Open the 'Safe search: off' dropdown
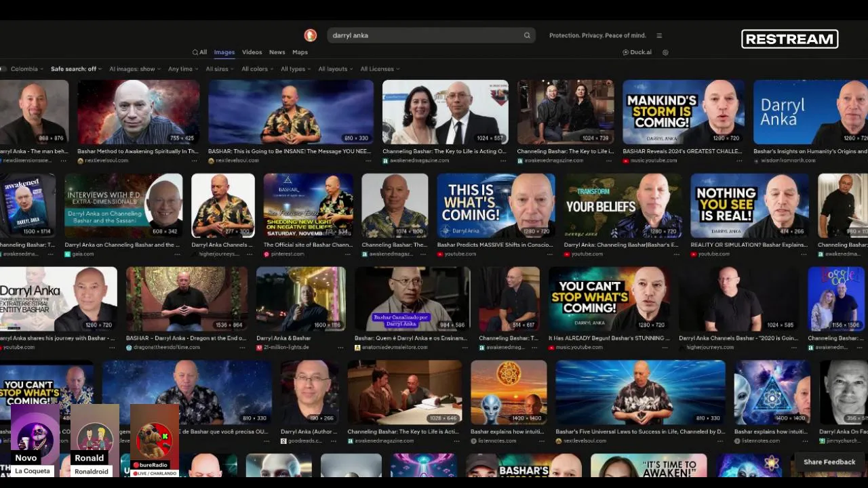This screenshot has width=868, height=488. coord(76,69)
